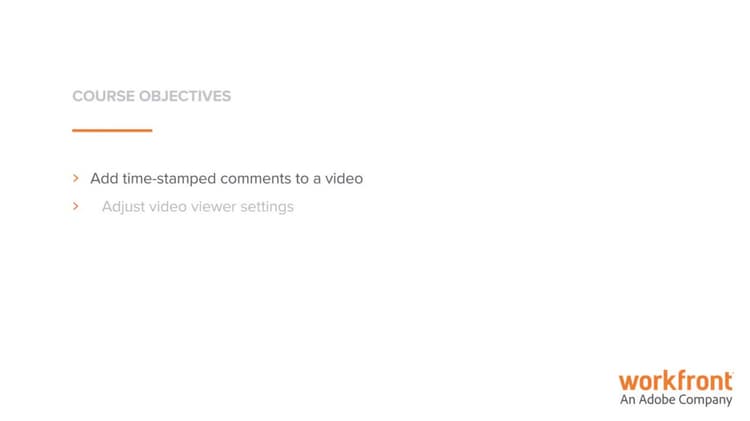Click the orange workfront logo
The height and width of the screenshot is (421, 750).
pyautogui.click(x=675, y=381)
